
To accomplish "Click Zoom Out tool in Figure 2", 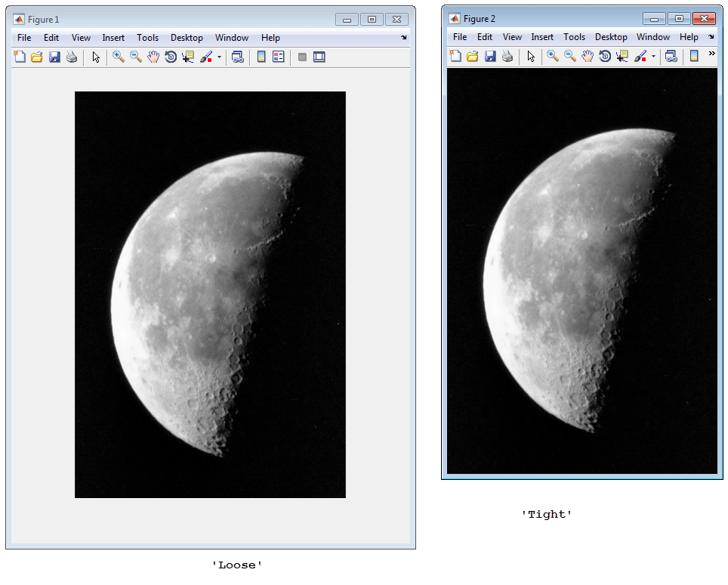I will (x=570, y=56).
